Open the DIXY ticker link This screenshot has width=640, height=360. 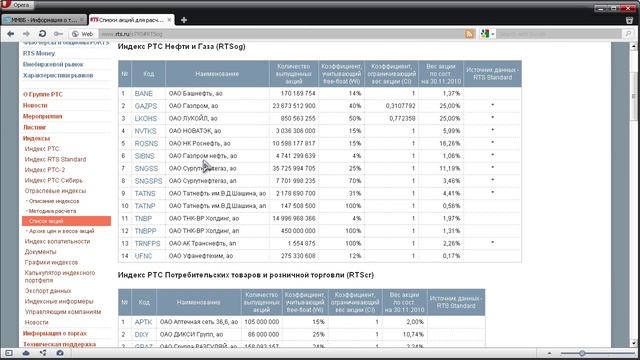(x=142, y=334)
